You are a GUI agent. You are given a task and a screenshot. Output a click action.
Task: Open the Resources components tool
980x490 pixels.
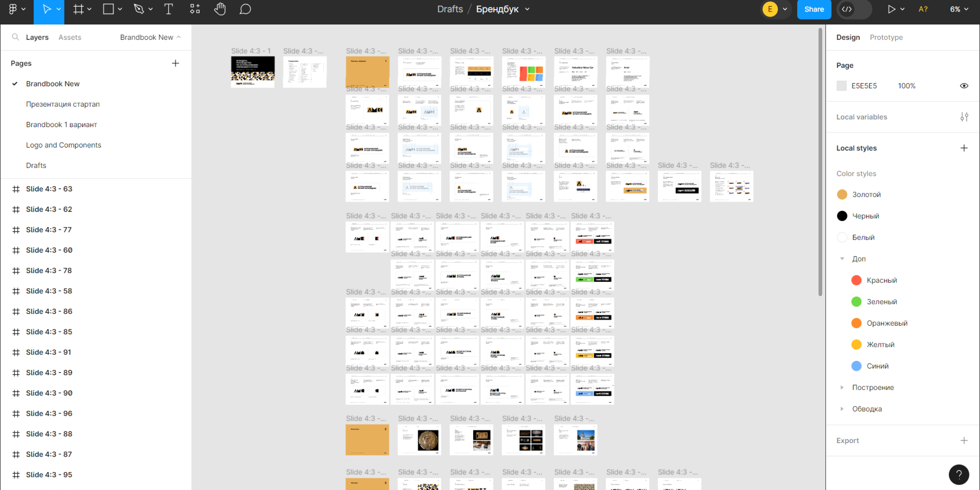click(x=195, y=9)
